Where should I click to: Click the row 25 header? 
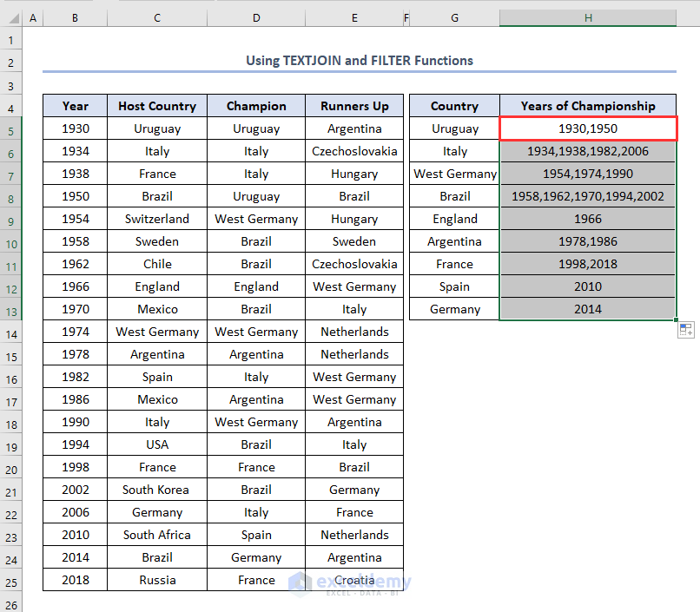[11, 581]
